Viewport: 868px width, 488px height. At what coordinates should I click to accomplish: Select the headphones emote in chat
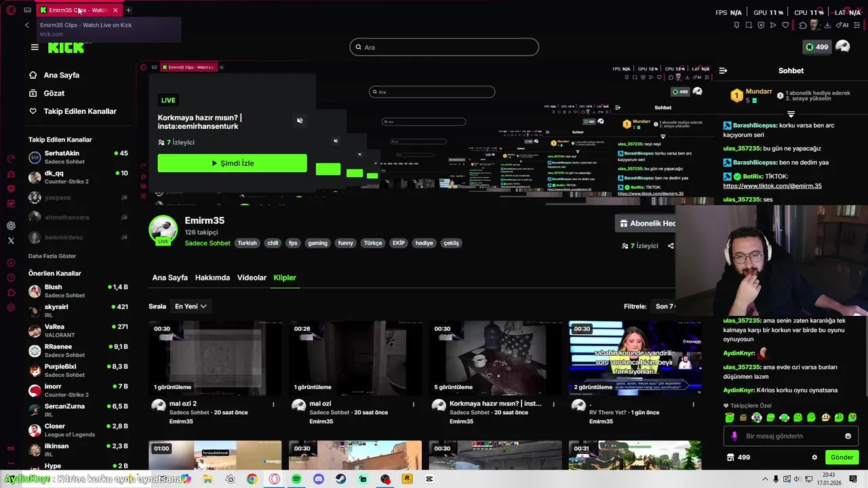pos(784,418)
